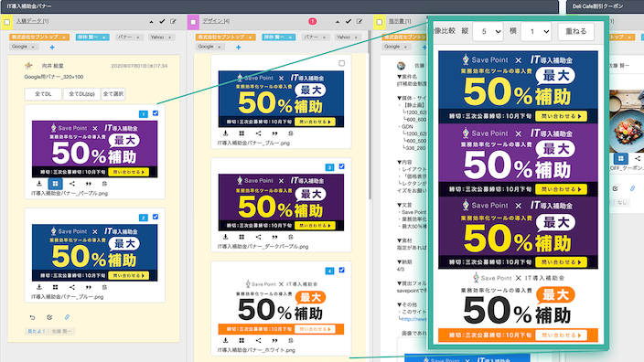Viewport: 644px width, 362px height.
Task: Click the copy icon under the ホワイト.png banner
Action: pyautogui.click(x=291, y=340)
